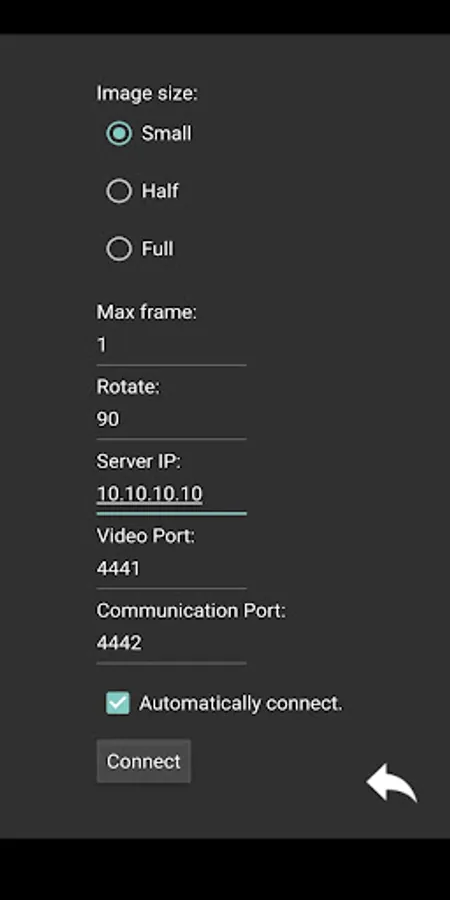Choose the Half image size radio circle

click(x=119, y=191)
